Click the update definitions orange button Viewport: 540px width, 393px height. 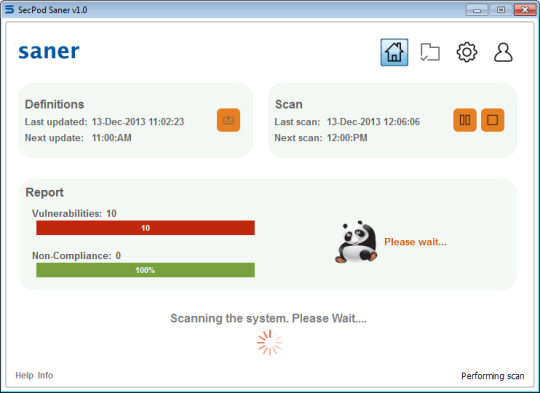[228, 120]
